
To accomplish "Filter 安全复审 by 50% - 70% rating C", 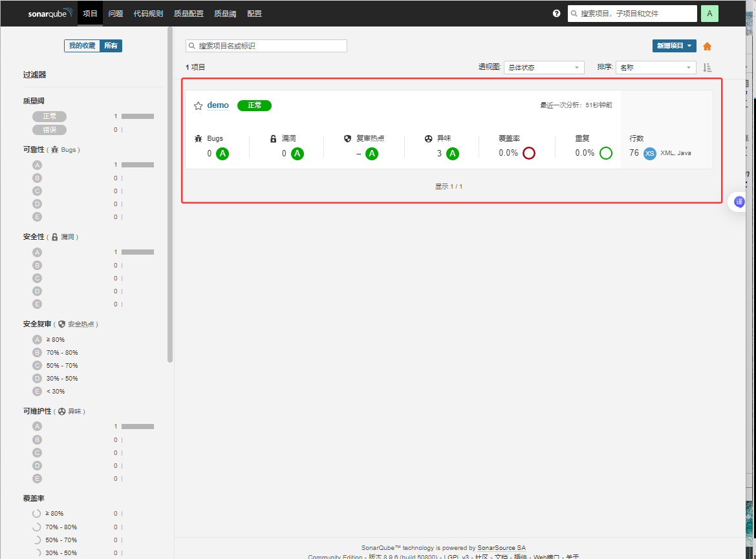I will coord(55,365).
